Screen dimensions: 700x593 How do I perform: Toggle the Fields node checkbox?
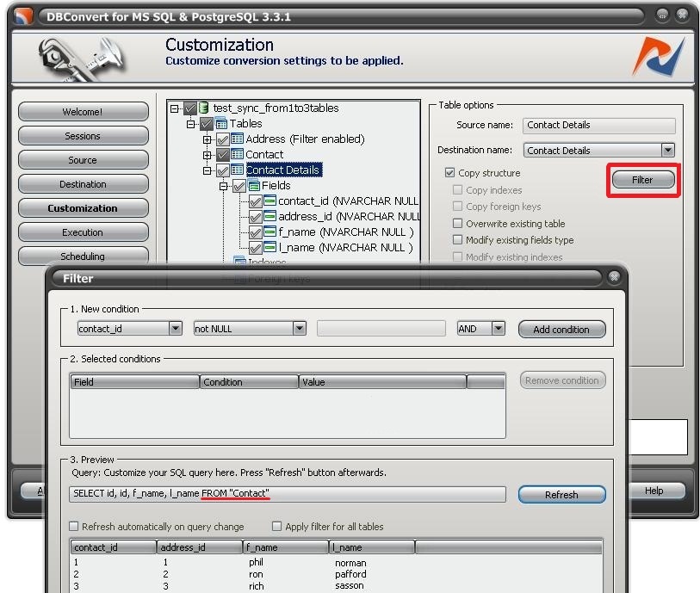tap(238, 186)
